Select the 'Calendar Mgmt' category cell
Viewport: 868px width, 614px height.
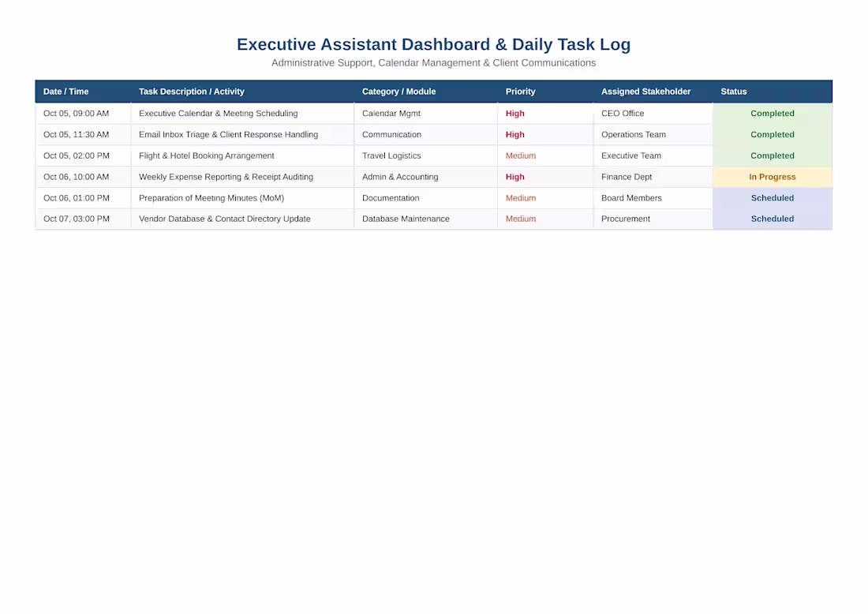[x=425, y=114]
